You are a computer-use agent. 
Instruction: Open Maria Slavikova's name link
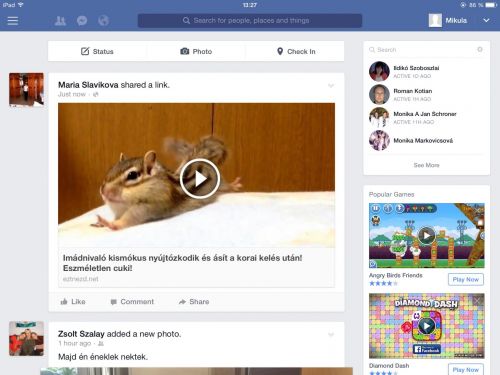click(x=88, y=85)
